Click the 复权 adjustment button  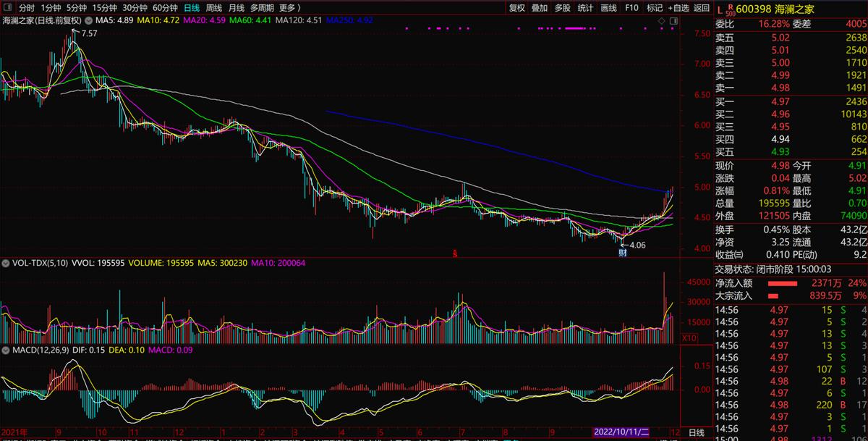point(517,8)
